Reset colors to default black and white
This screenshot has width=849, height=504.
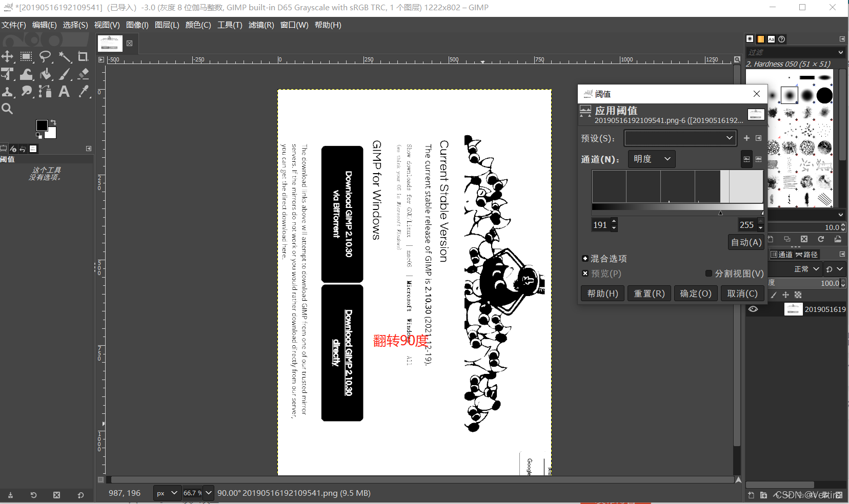(x=39, y=136)
